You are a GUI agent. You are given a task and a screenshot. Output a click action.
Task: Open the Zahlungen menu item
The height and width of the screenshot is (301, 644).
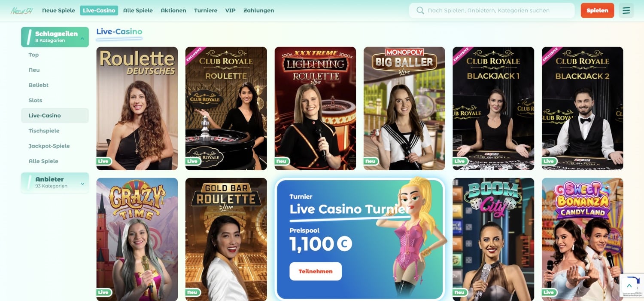pyautogui.click(x=258, y=10)
